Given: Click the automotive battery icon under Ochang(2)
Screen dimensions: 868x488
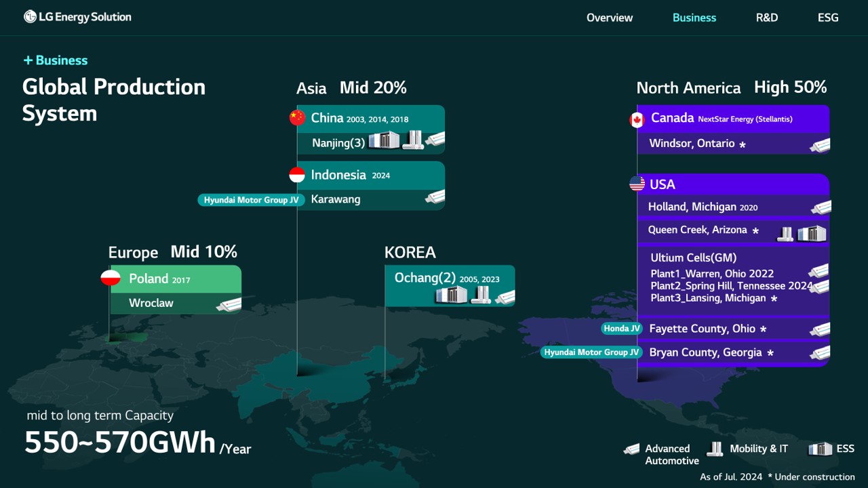Looking at the screenshot, I should 505,297.
